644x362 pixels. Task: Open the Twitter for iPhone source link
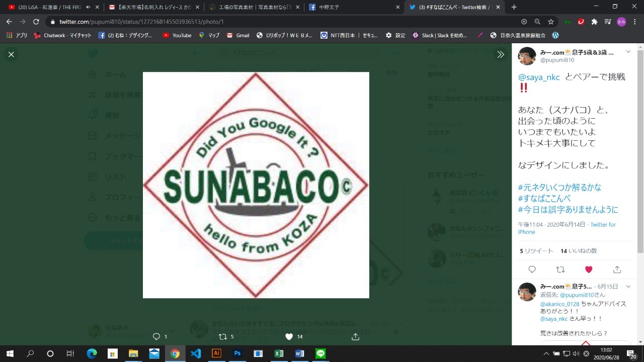tap(567, 228)
